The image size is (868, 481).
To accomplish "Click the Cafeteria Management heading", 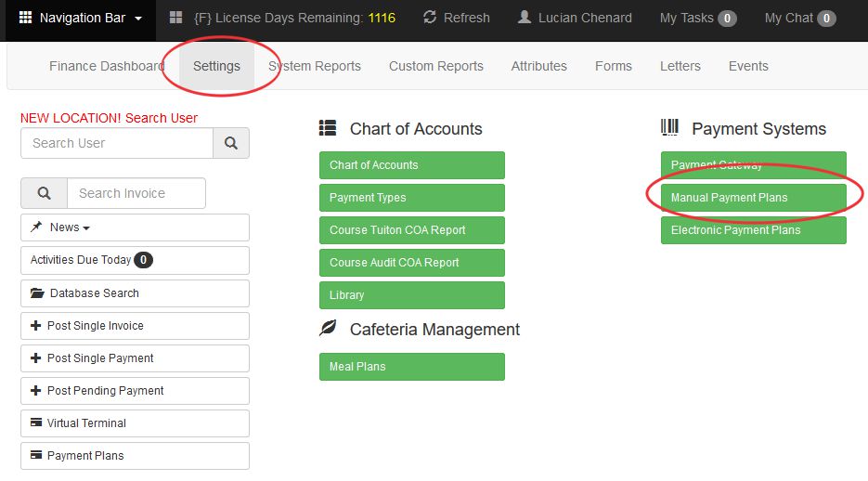I will coord(434,330).
